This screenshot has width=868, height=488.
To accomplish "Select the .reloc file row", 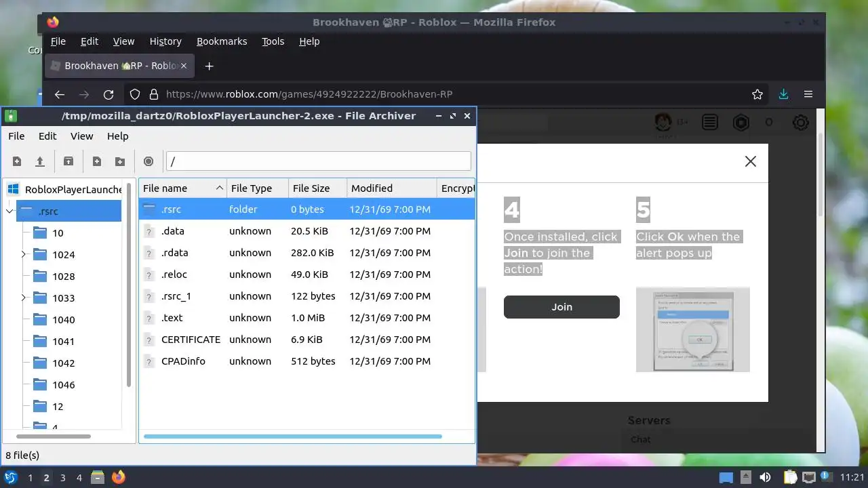I will (307, 274).
